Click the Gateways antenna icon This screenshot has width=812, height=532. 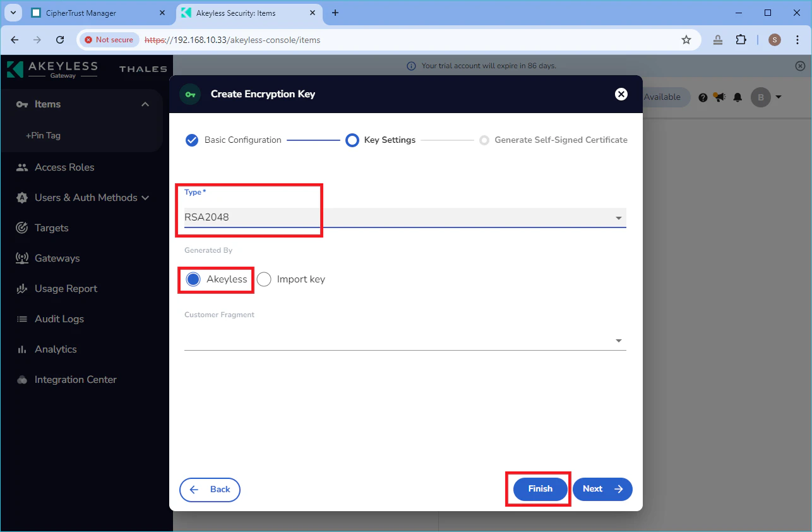click(x=22, y=258)
